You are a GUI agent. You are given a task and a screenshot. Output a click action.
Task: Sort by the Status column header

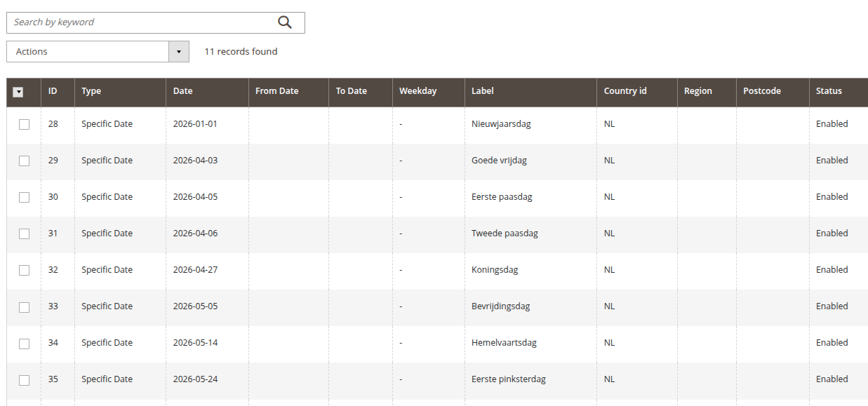click(839, 92)
